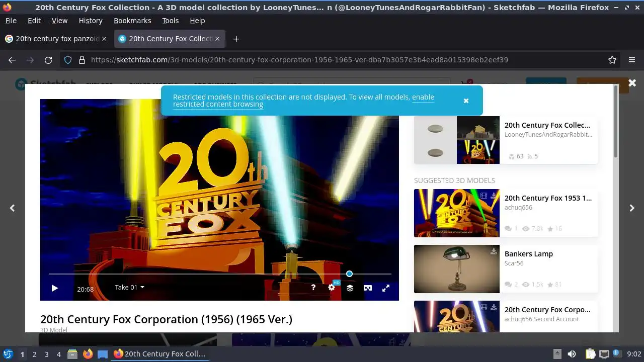Open a new browser tab
Image resolution: width=644 pixels, height=362 pixels.
(236, 39)
